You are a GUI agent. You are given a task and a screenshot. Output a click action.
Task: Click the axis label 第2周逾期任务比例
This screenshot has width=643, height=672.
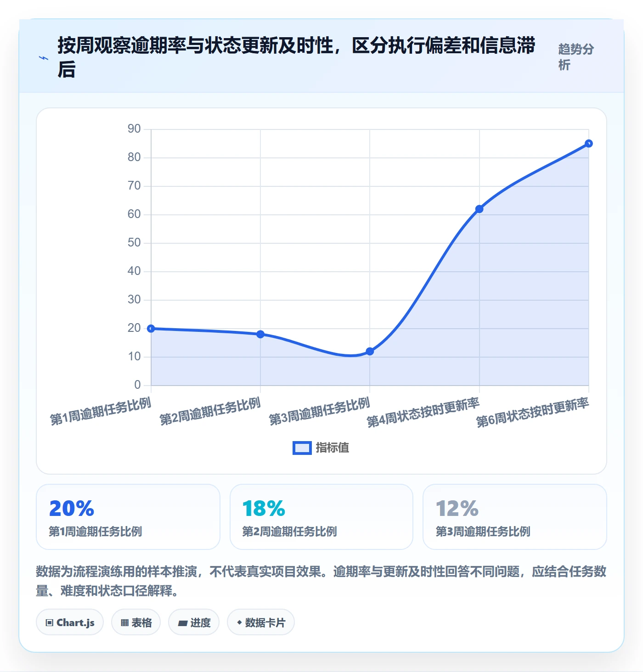point(210,412)
